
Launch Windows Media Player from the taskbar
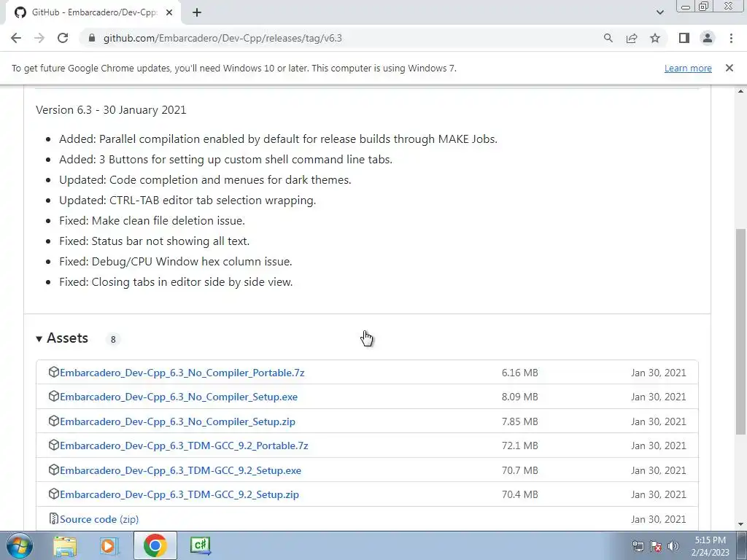109,545
